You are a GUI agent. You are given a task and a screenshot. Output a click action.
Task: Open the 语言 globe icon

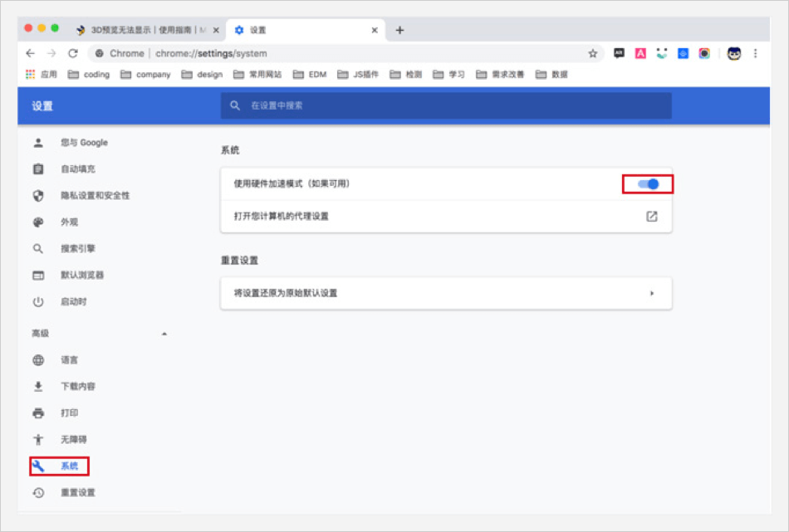coord(38,360)
